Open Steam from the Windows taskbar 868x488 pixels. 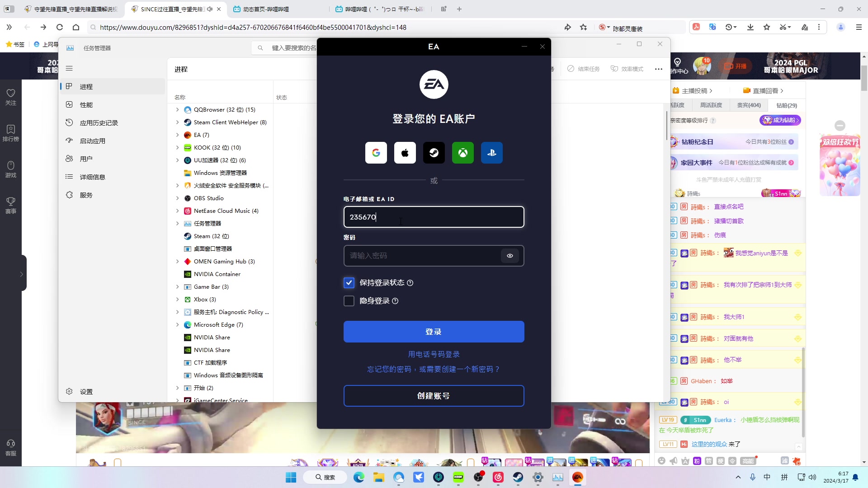[518, 477]
